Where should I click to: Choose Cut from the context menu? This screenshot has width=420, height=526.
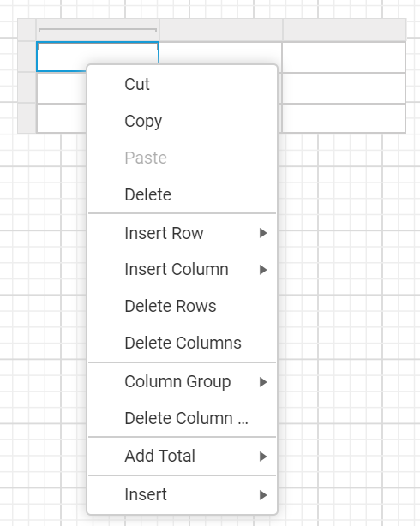182,84
